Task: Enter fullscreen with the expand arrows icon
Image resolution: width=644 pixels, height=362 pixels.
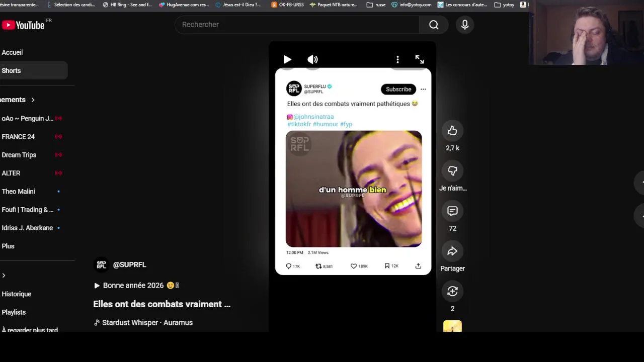Action: [420, 59]
